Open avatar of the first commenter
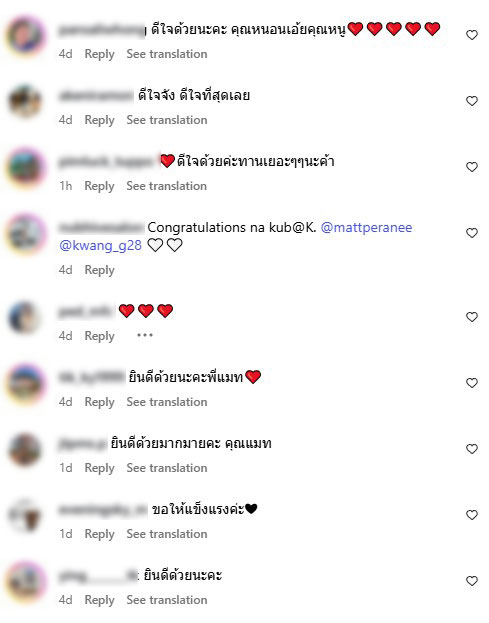This screenshot has width=489, height=623. point(26,35)
